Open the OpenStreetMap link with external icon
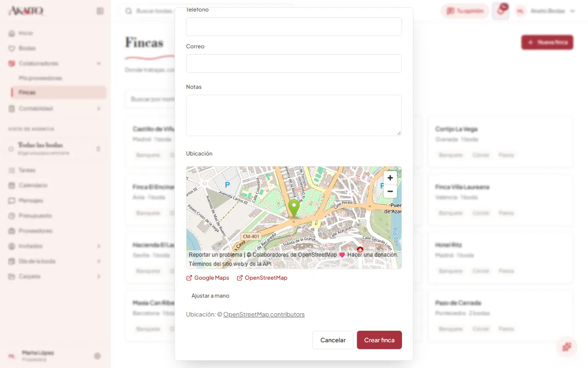Image resolution: width=588 pixels, height=368 pixels. point(262,278)
